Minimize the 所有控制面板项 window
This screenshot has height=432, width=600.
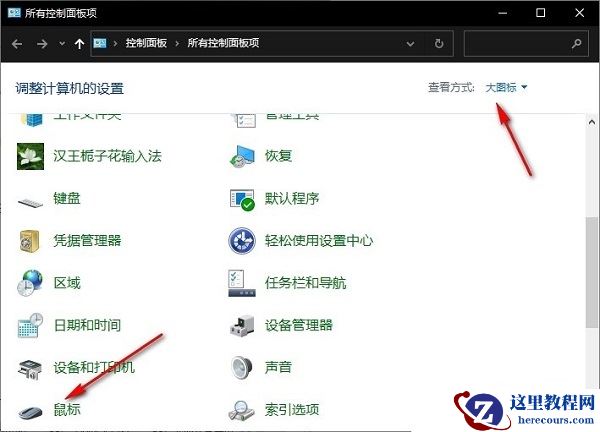[503, 13]
